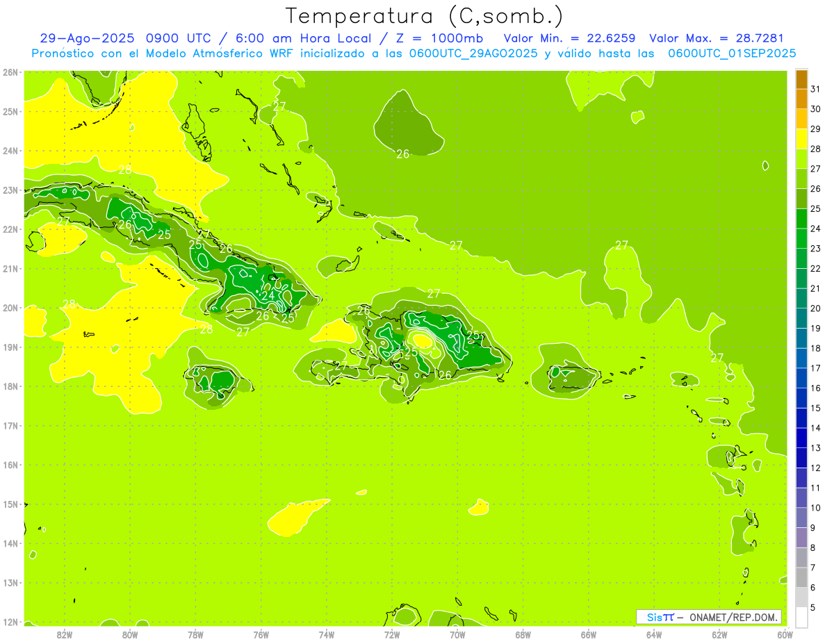Click the "62W" longitude label
Image resolution: width=834 pixels, height=644 pixels.
pyautogui.click(x=719, y=634)
